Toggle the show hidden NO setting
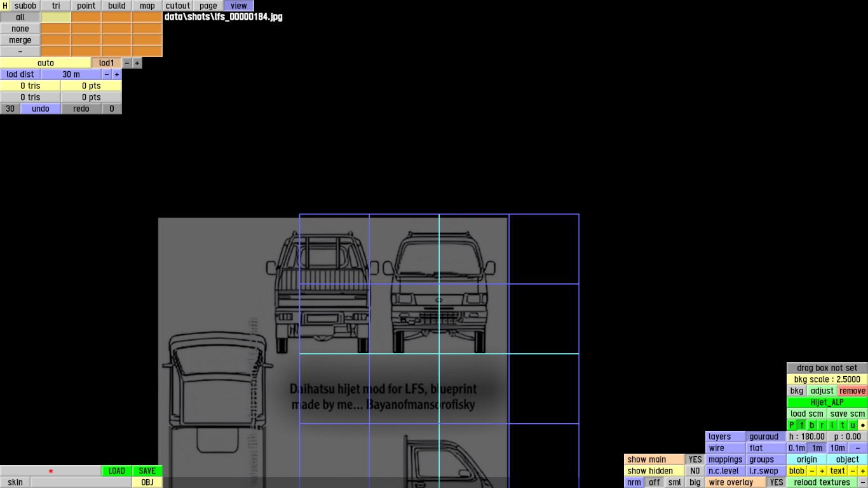Image resolution: width=868 pixels, height=488 pixels. click(x=695, y=471)
